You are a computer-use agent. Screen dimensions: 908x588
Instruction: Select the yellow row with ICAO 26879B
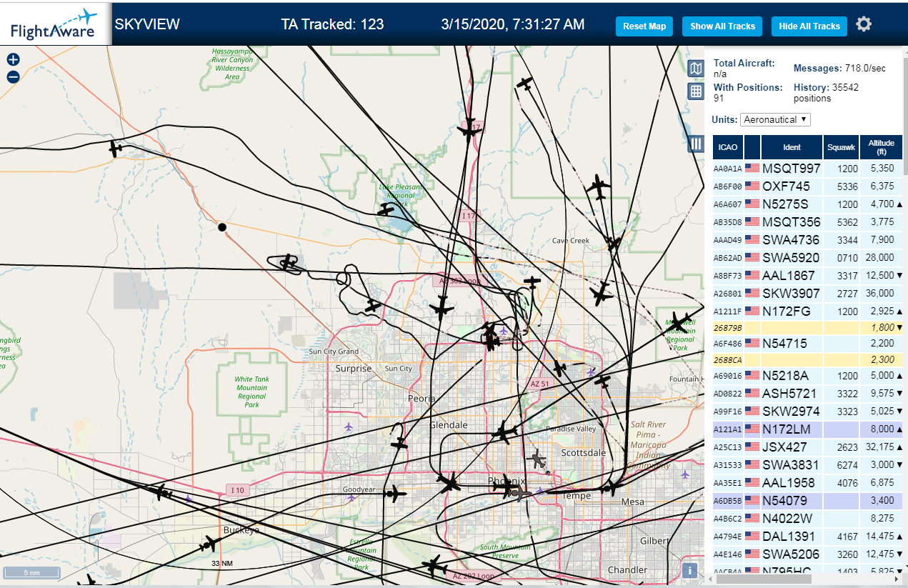point(807,327)
